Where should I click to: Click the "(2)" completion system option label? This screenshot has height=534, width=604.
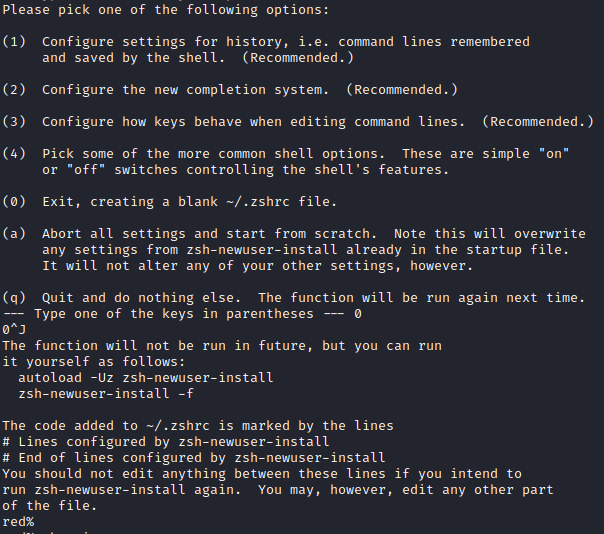tap(14, 90)
